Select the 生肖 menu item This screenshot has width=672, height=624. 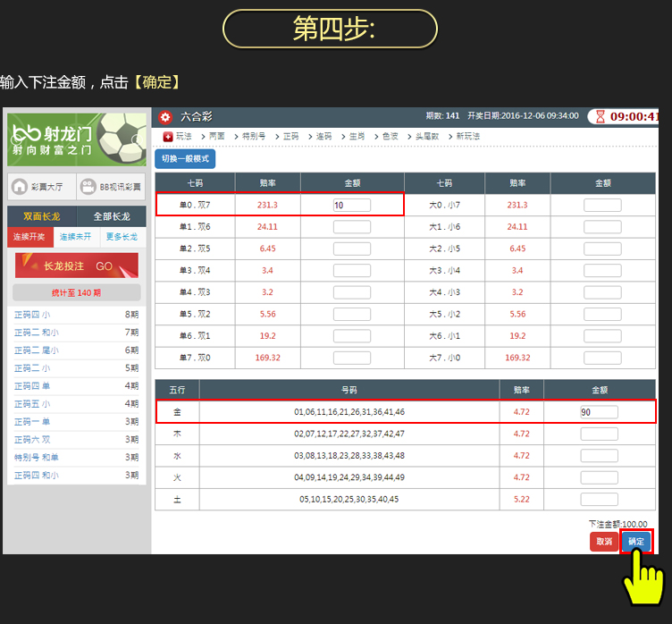[357, 137]
